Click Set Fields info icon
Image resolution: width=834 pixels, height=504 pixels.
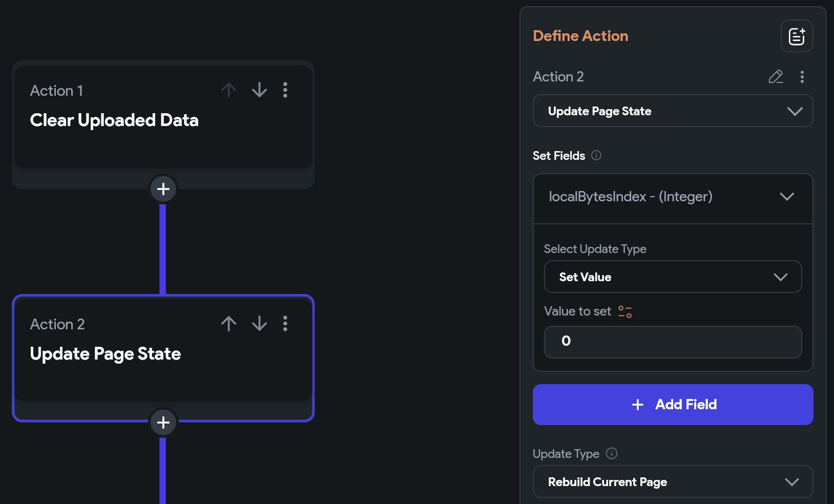click(x=596, y=155)
